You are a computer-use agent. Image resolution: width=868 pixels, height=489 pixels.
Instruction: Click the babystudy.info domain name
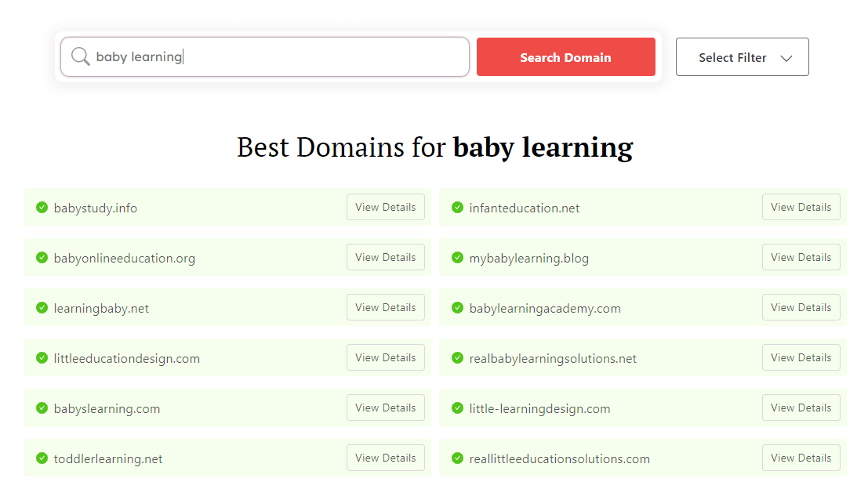pos(96,208)
